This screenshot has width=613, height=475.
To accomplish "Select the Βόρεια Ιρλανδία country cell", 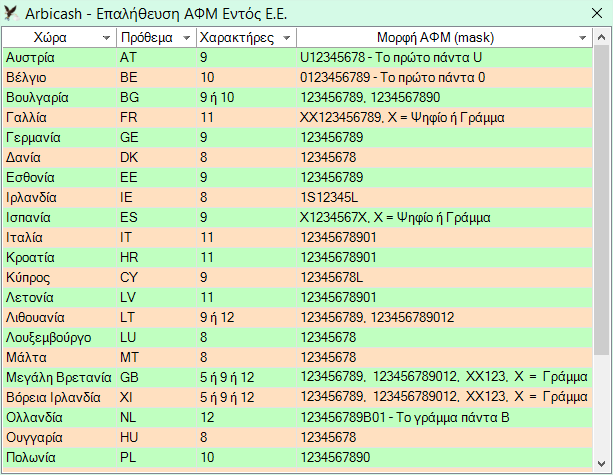I will 59,397.
